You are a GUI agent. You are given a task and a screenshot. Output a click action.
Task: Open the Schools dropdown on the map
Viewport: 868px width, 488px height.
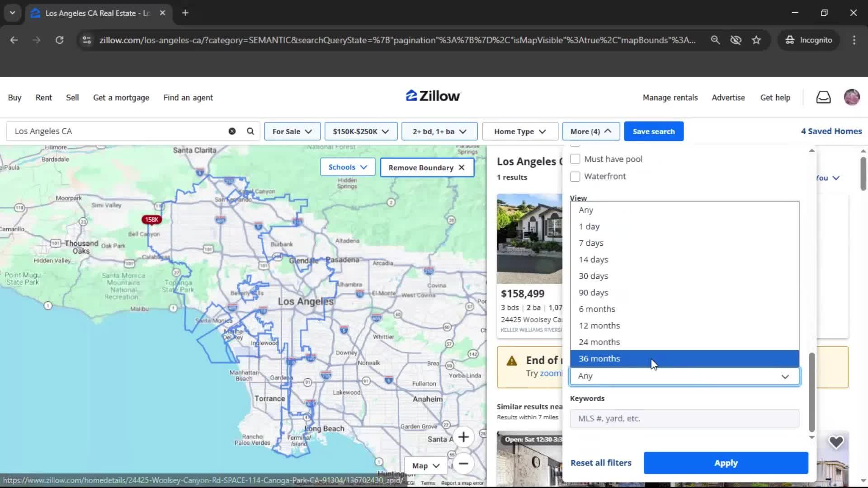click(347, 167)
